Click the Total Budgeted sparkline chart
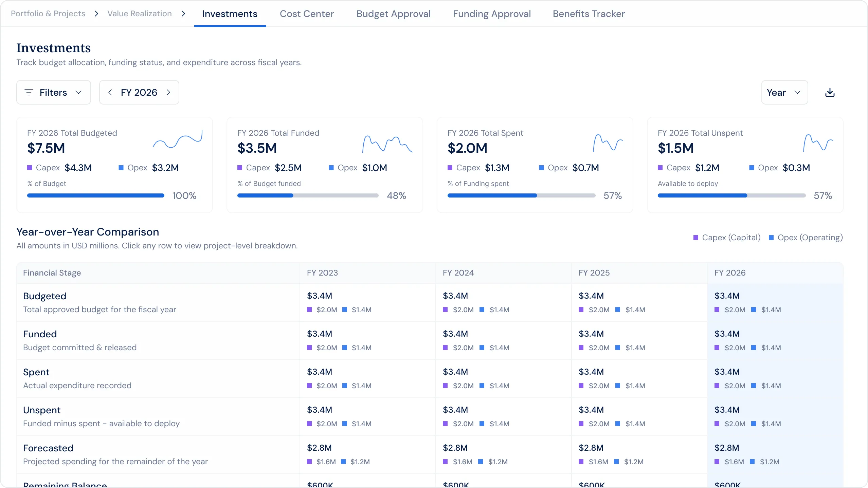868x488 pixels. tap(178, 139)
